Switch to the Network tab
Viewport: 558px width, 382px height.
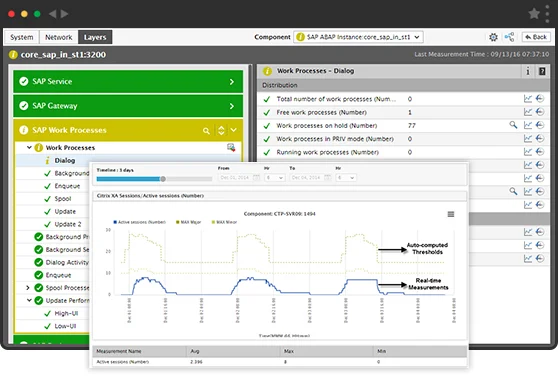(x=58, y=37)
